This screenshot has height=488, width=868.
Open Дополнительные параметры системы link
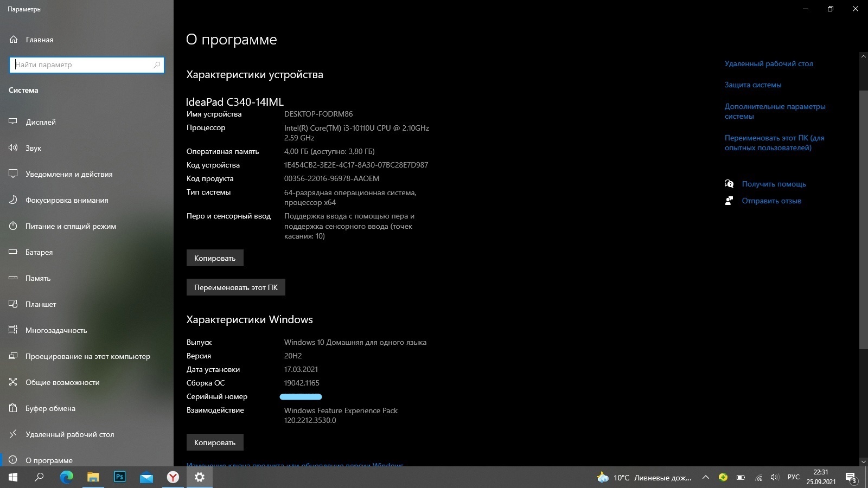775,111
